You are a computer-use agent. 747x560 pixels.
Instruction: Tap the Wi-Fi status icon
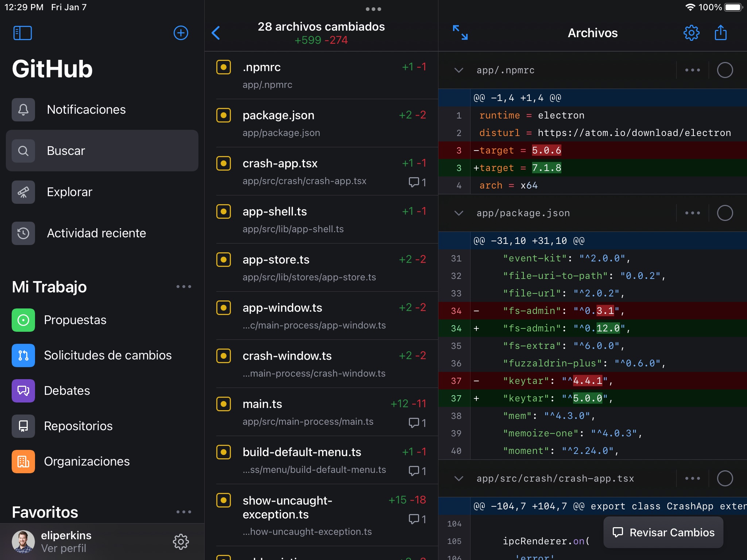690,7
